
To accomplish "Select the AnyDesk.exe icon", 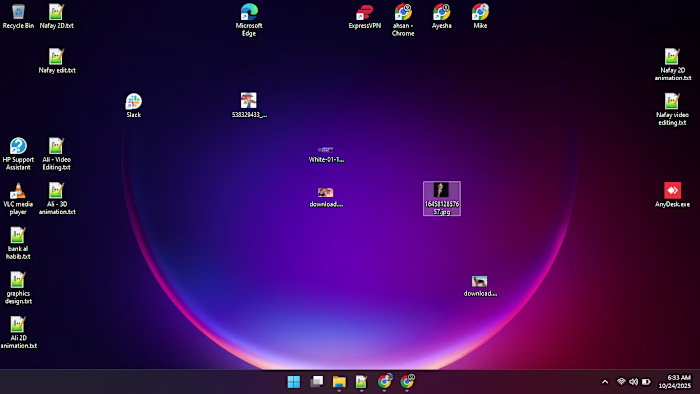I will coord(672,195).
